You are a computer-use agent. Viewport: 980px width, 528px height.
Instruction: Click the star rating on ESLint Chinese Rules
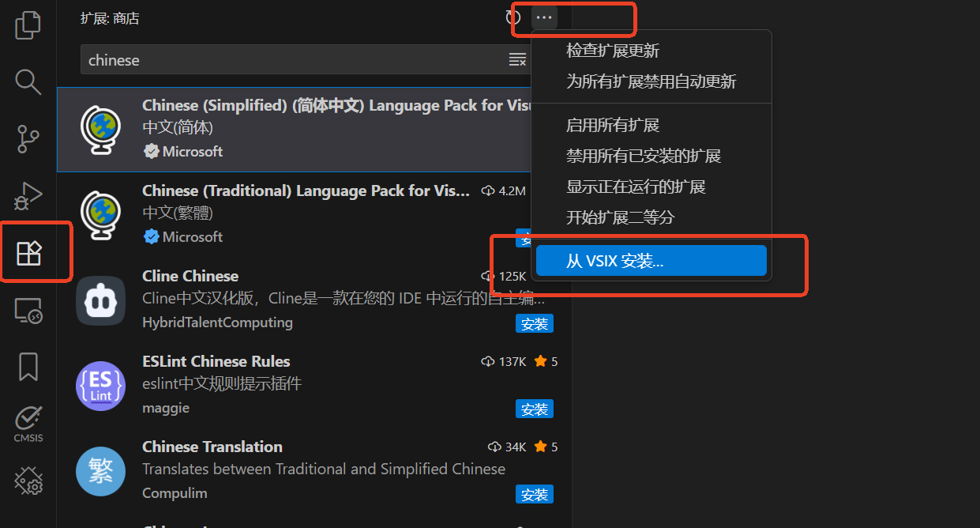click(546, 361)
